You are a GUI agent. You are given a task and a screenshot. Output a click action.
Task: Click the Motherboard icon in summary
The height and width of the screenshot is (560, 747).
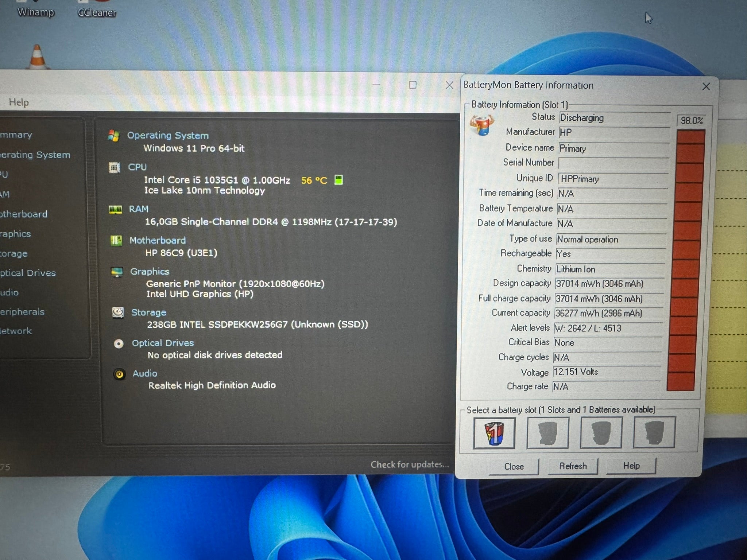coord(116,241)
